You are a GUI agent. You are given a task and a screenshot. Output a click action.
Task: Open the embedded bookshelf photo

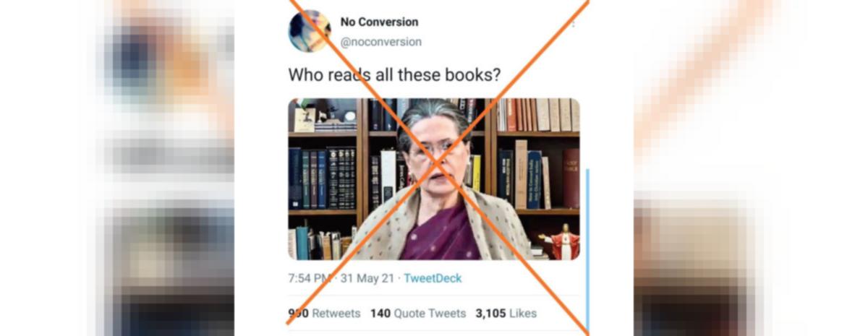click(434, 179)
